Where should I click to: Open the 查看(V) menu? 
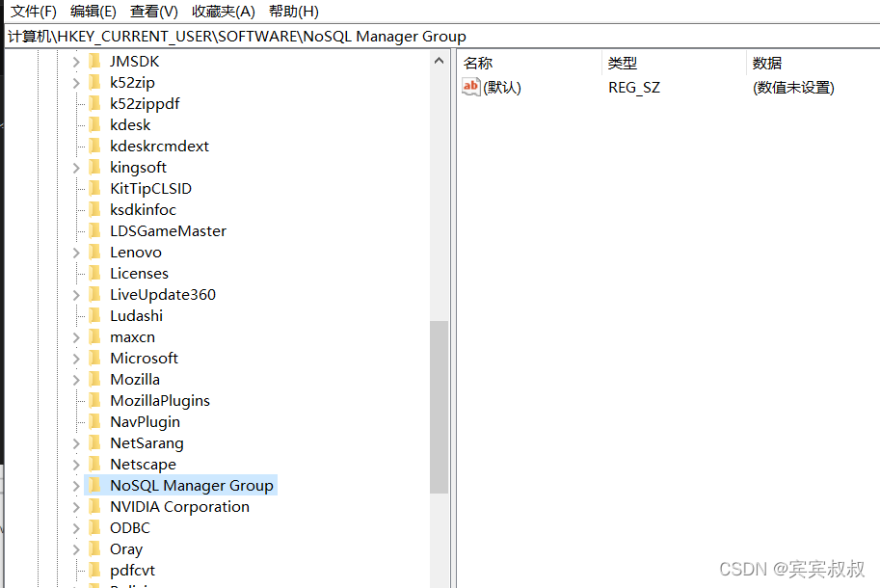pyautogui.click(x=153, y=11)
